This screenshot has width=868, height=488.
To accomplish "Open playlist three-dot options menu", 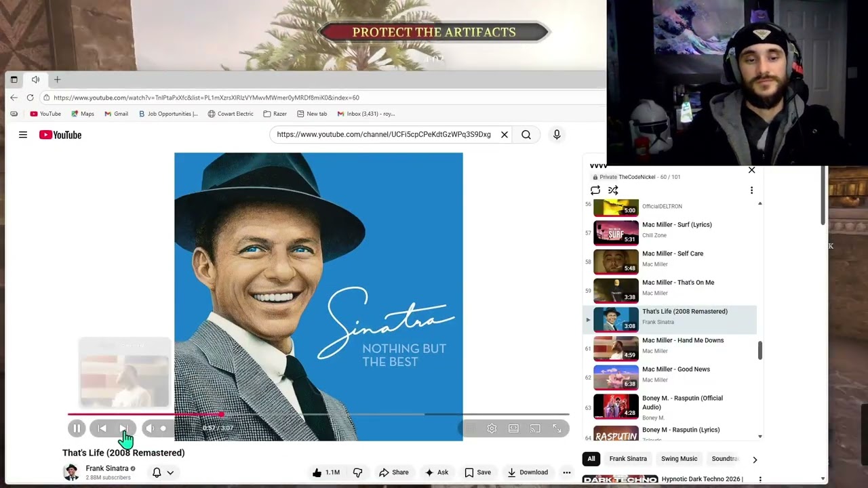I will pos(751,190).
